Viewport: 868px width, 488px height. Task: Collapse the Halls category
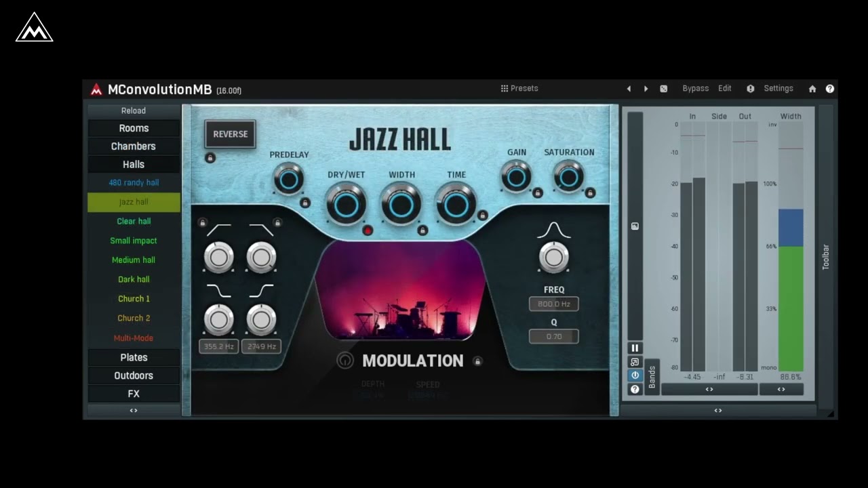134,165
